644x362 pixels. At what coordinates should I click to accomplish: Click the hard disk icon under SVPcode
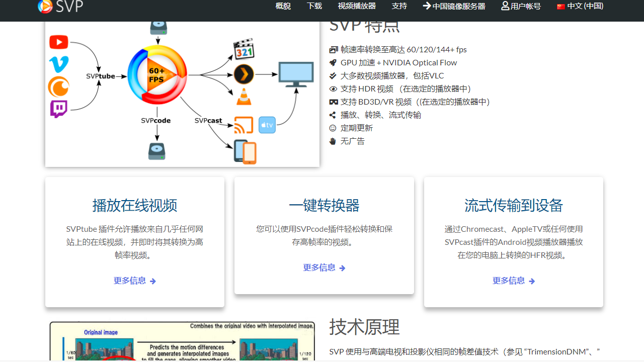tap(157, 151)
